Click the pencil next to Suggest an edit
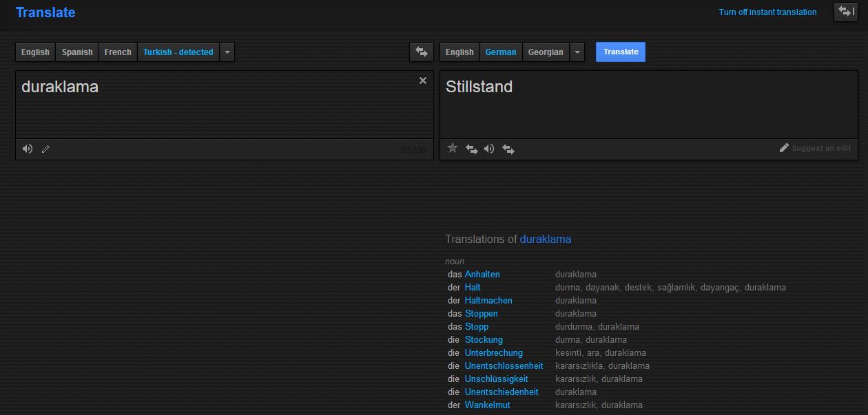Viewport: 868px width, 415px height. pyautogui.click(x=784, y=148)
